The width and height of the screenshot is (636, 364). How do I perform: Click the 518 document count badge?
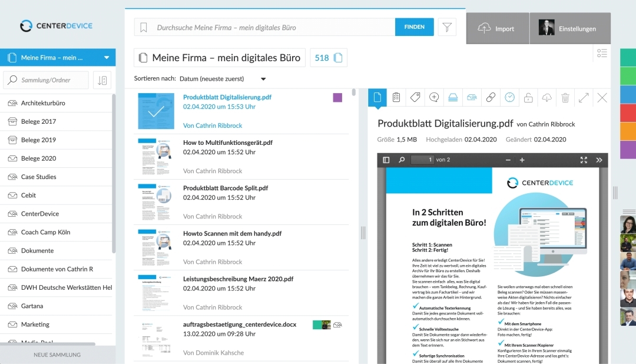pyautogui.click(x=329, y=58)
